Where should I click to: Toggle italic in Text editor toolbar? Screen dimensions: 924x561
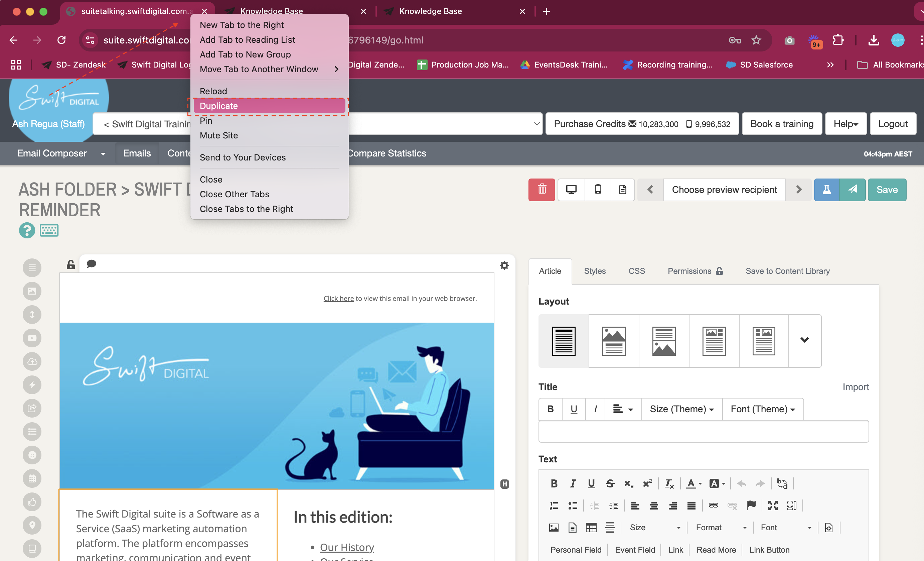tap(573, 483)
